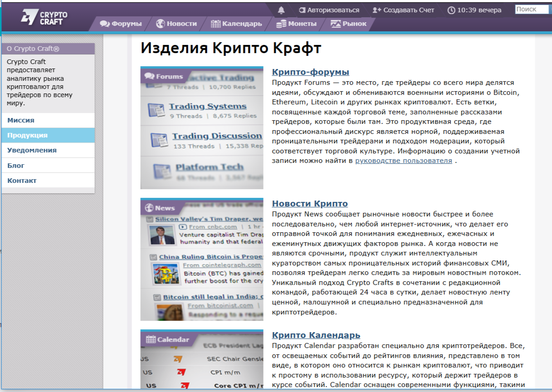Viewport: 552px width, 392px height.
Task: Open the руководстве пользователя link
Action: (404, 161)
